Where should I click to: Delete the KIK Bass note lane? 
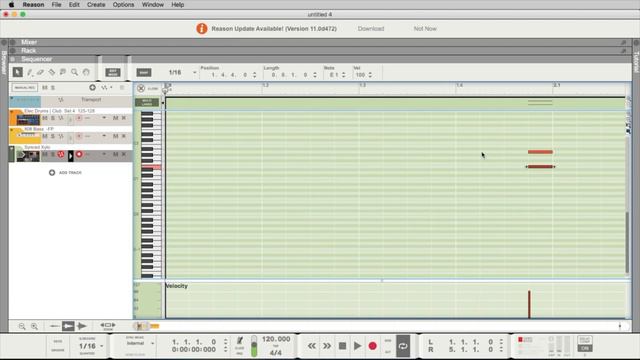[124, 136]
